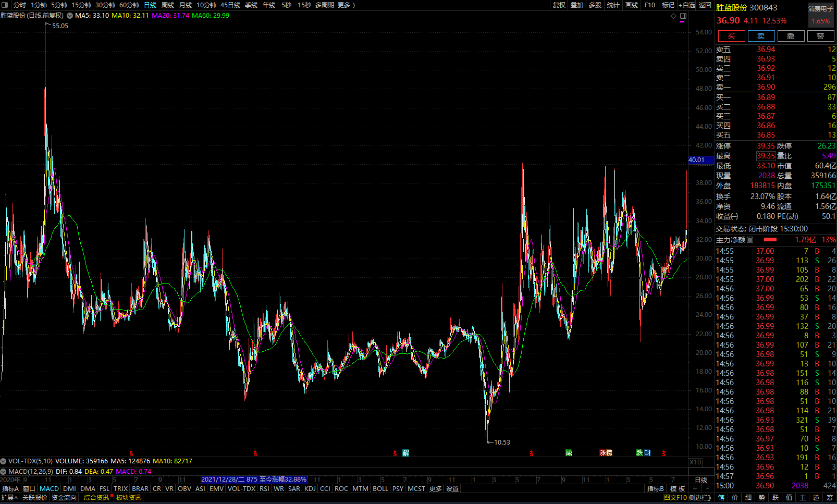Open the 关联报价 tab

point(34,498)
